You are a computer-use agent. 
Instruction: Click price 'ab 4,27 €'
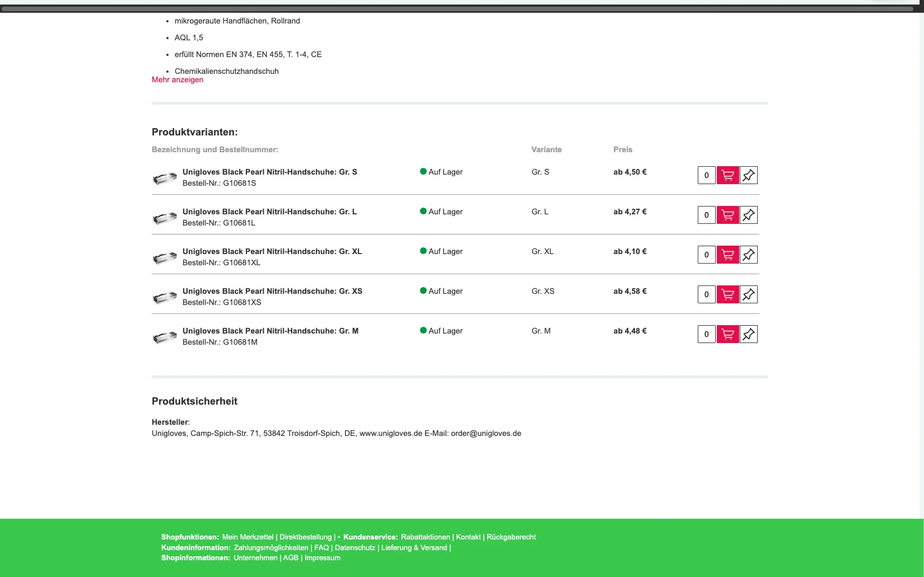630,212
